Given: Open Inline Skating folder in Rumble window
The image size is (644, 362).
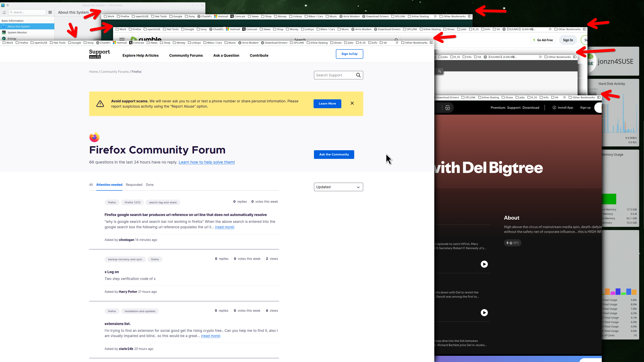Looking at the screenshot, I should (430, 29).
